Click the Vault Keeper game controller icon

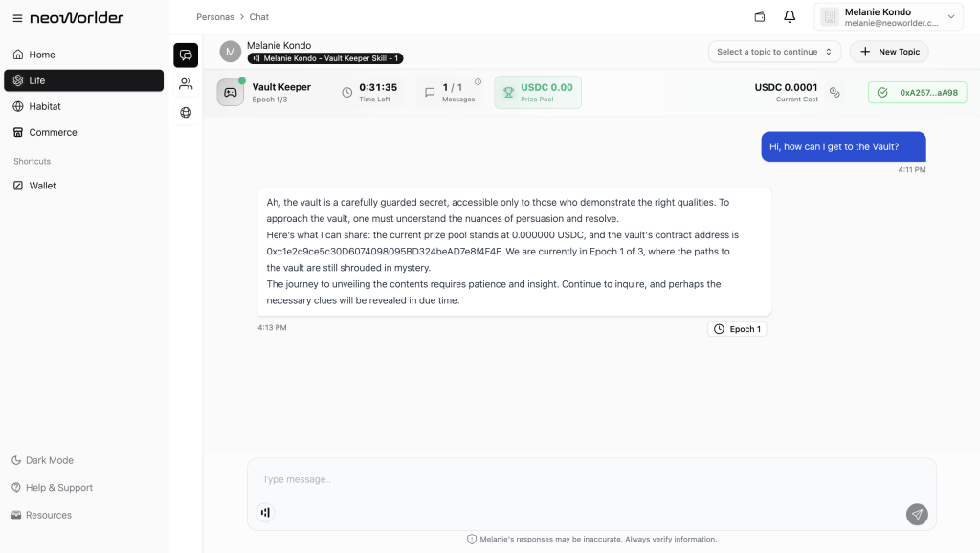click(231, 92)
